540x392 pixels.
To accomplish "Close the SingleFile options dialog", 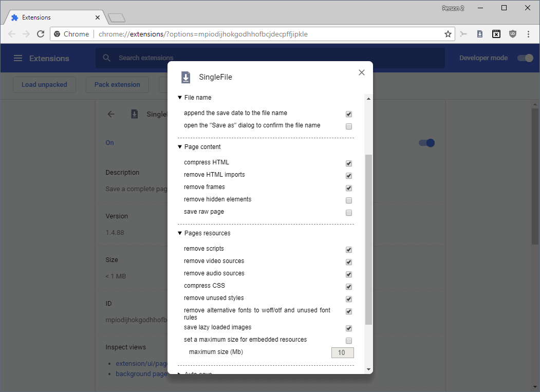I will (361, 72).
